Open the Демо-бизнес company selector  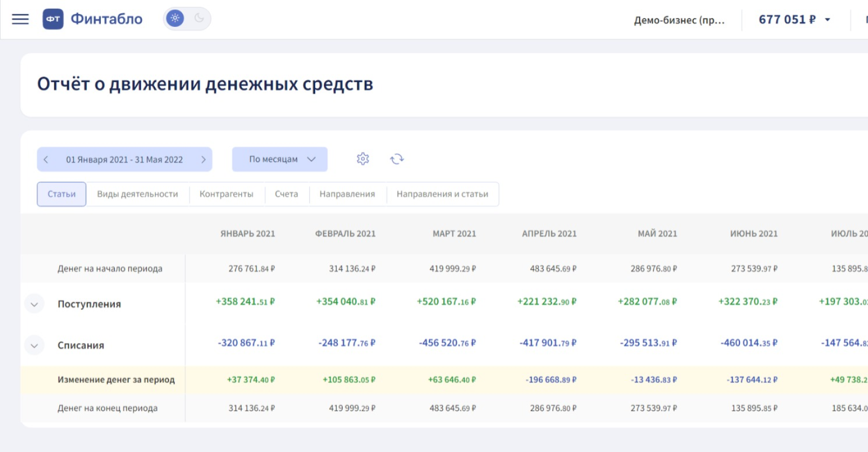click(679, 20)
